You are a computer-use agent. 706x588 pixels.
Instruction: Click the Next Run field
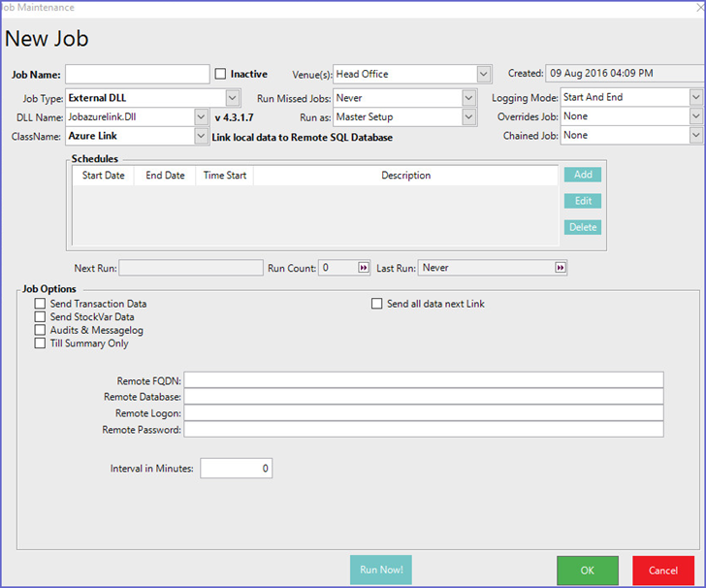point(191,268)
